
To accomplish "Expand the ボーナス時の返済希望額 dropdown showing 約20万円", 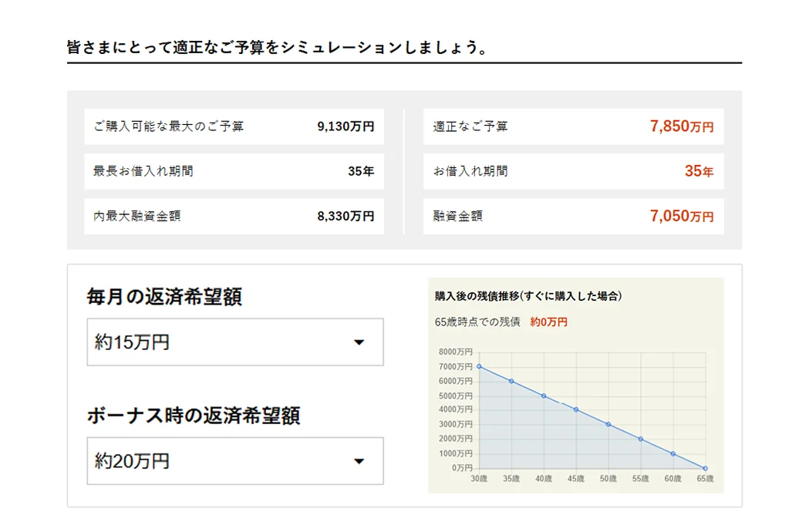I will point(234,461).
